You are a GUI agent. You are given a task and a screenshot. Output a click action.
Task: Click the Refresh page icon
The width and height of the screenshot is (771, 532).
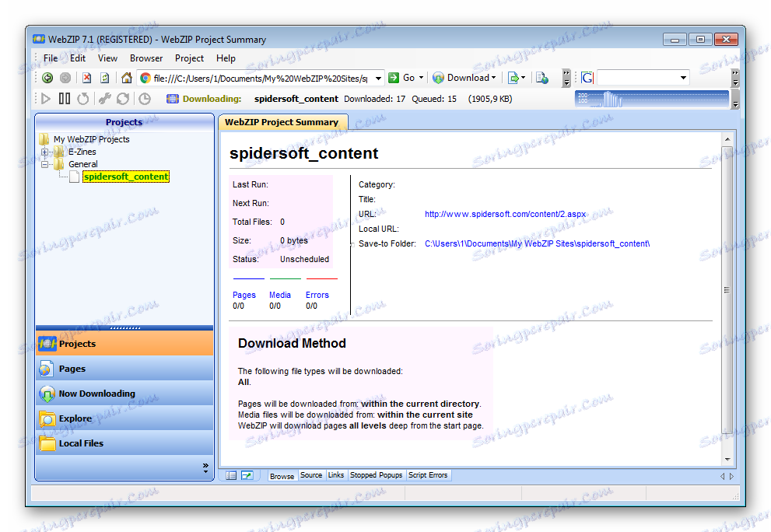point(104,78)
